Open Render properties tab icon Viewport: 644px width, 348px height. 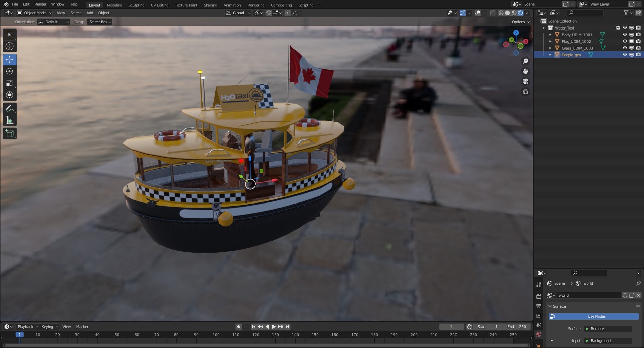(539, 296)
